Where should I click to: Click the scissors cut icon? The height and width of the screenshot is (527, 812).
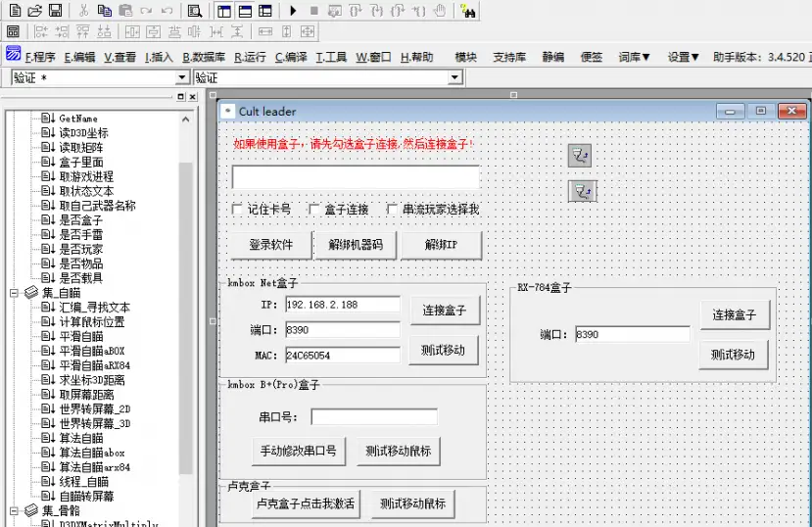84,11
